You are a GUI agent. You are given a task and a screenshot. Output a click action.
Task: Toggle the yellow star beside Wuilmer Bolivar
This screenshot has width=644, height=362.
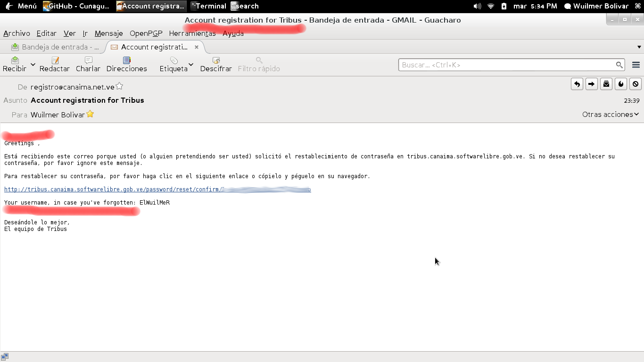tap(90, 114)
